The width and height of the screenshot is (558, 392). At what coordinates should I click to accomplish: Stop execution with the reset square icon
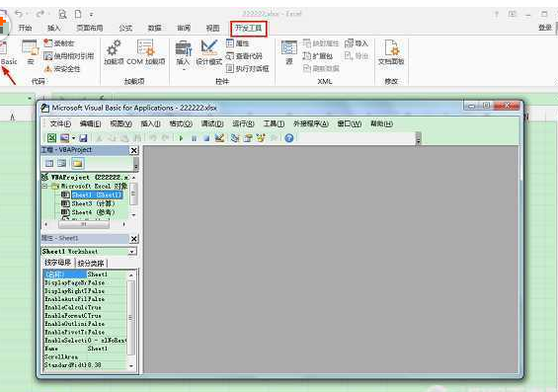coord(206,138)
